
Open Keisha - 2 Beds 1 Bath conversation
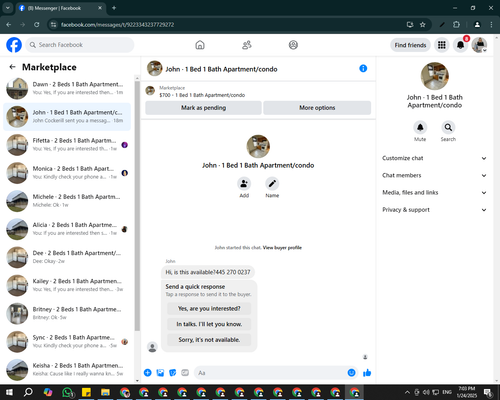coord(67,370)
